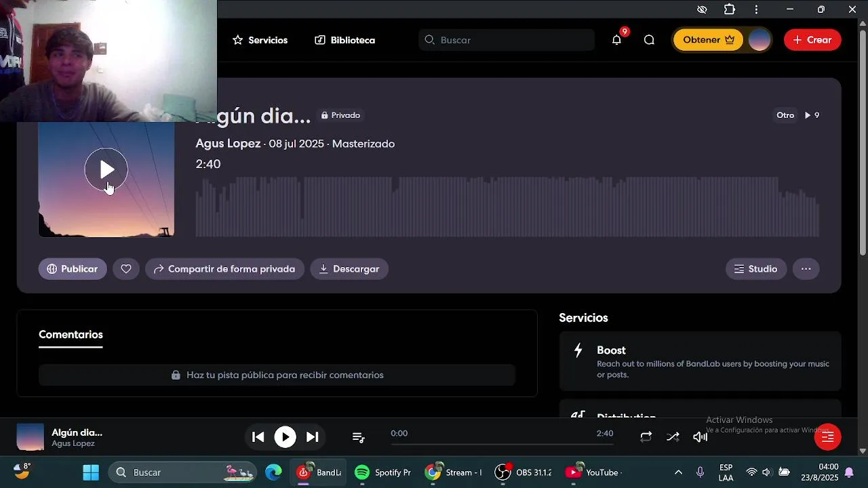The image size is (868, 488).
Task: Open Spotify from the taskbar
Action: pos(382,472)
